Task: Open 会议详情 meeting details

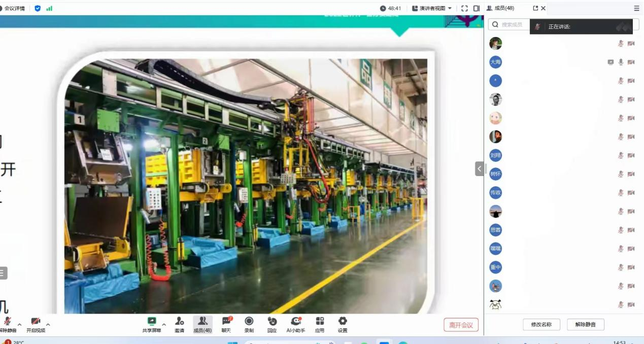Action: click(13, 8)
